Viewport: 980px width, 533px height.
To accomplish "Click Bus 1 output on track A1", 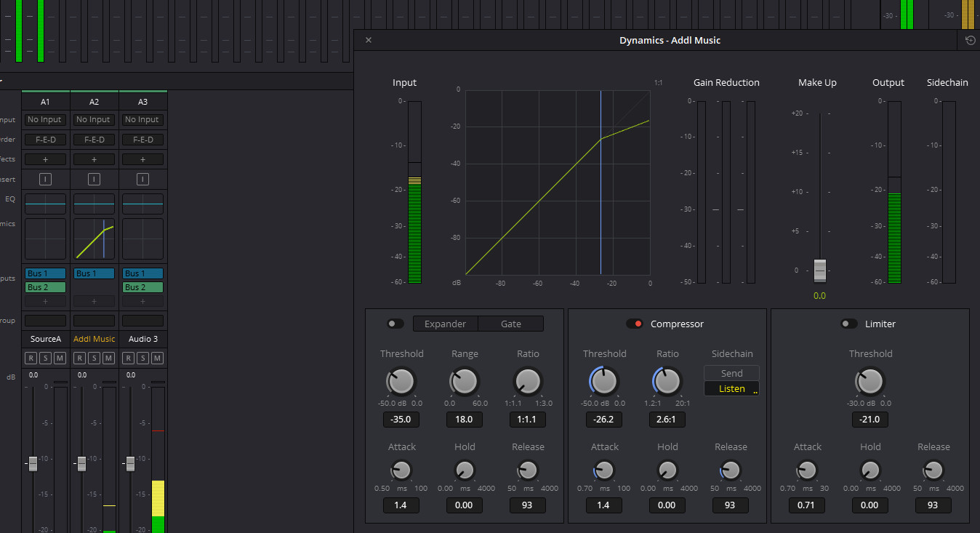I will (x=45, y=273).
